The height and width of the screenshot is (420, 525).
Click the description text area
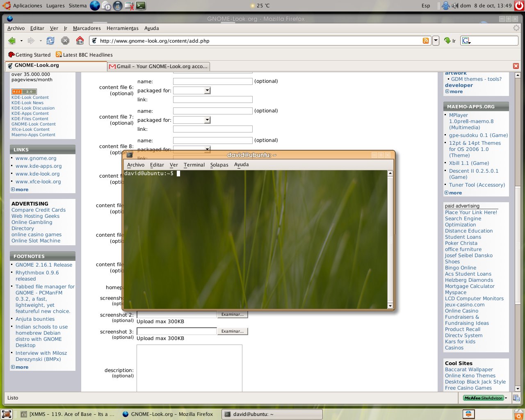pos(189,368)
